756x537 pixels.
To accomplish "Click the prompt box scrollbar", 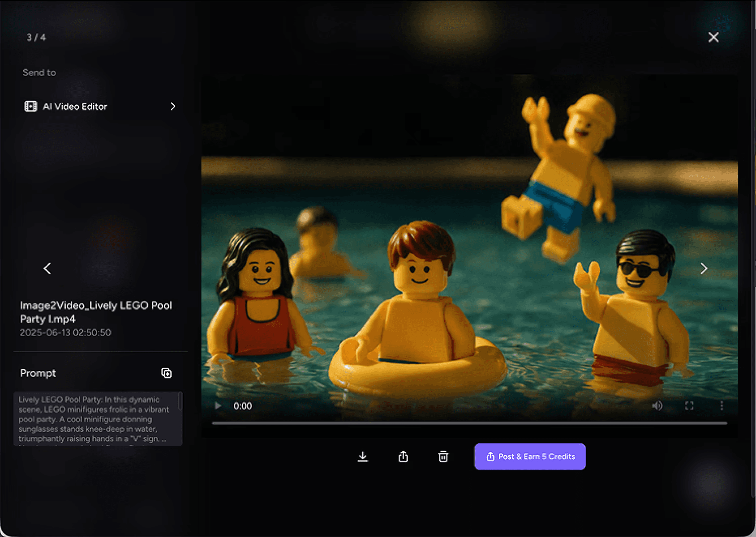I will (x=180, y=401).
